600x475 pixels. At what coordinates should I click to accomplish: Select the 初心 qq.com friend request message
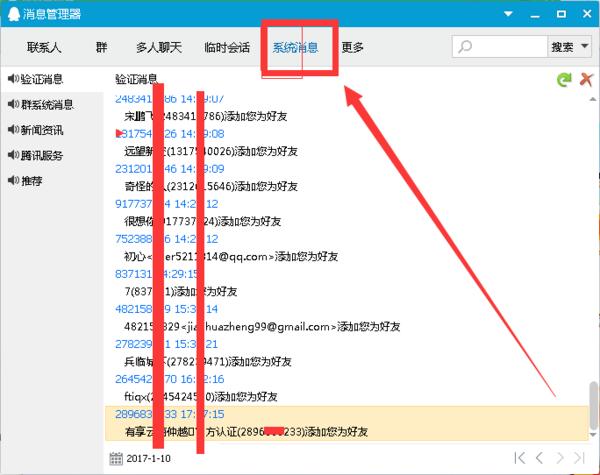coord(231,256)
